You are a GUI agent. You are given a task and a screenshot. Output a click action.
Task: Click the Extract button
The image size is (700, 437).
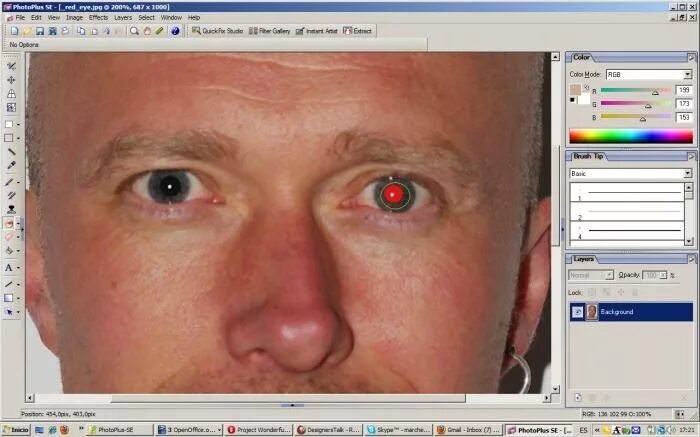[x=357, y=31]
